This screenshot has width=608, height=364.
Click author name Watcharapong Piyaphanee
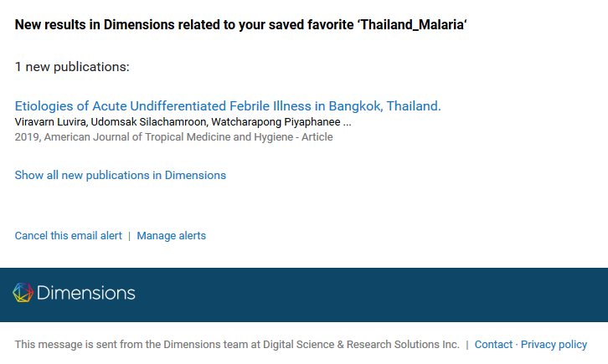pyautogui.click(x=276, y=122)
